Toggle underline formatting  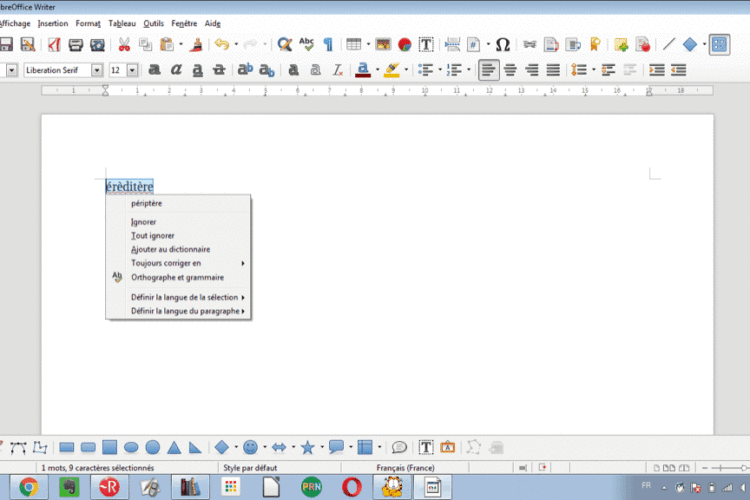(197, 70)
